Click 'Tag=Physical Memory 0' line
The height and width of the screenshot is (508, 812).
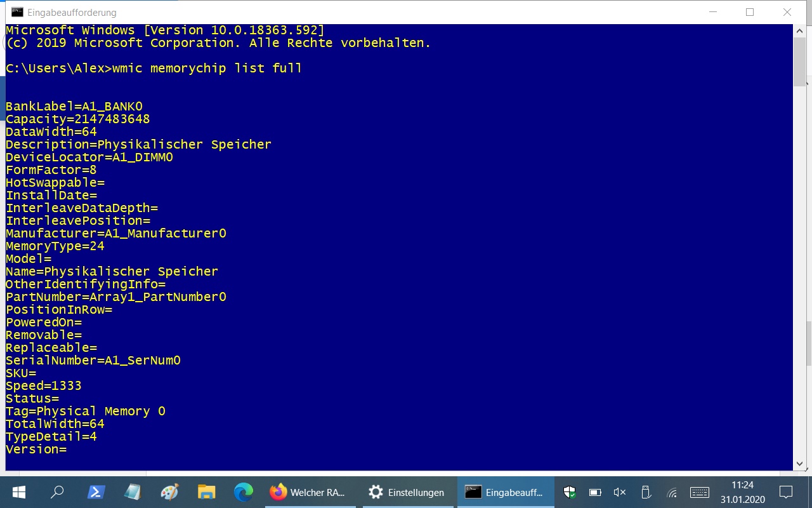click(x=86, y=411)
